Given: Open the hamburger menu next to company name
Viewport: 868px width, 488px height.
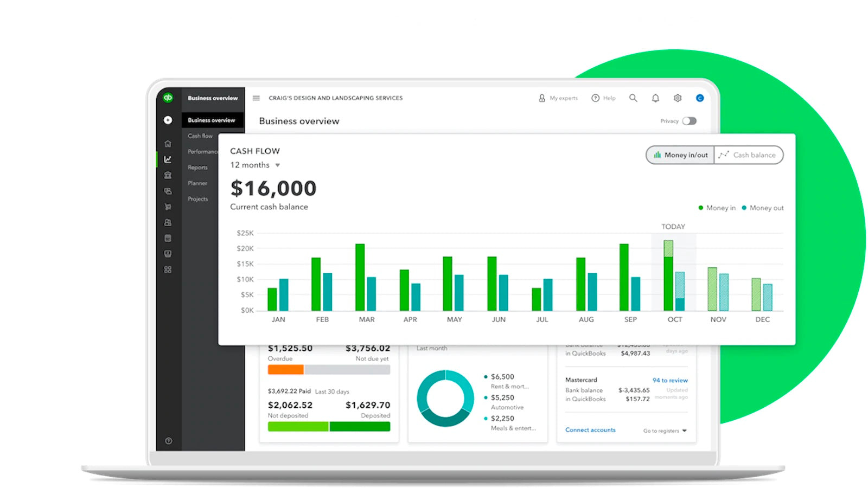Looking at the screenshot, I should 256,98.
